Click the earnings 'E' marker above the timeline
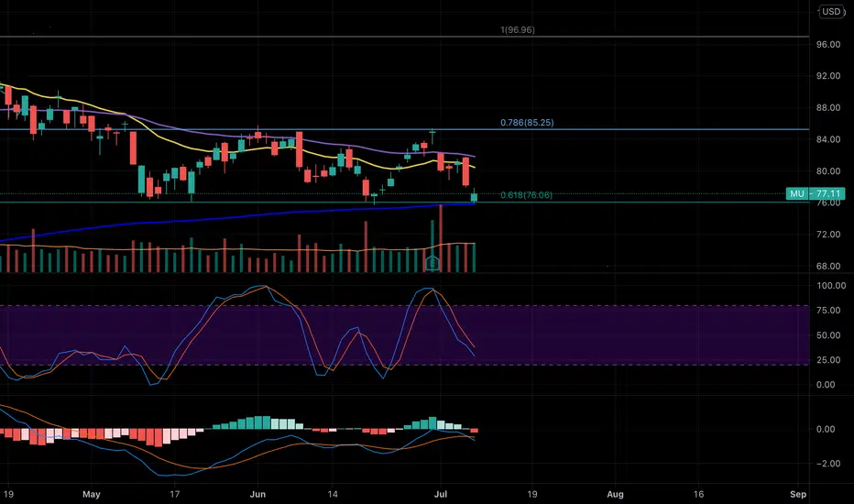The image size is (854, 504). (x=432, y=264)
